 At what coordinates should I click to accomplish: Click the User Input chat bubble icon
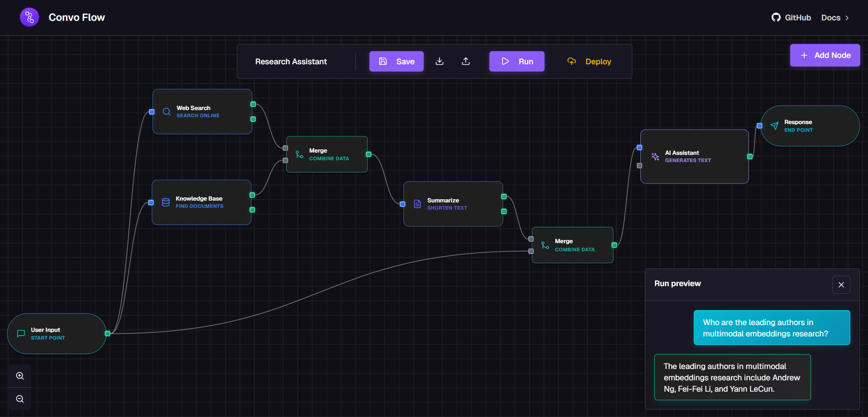click(20, 333)
